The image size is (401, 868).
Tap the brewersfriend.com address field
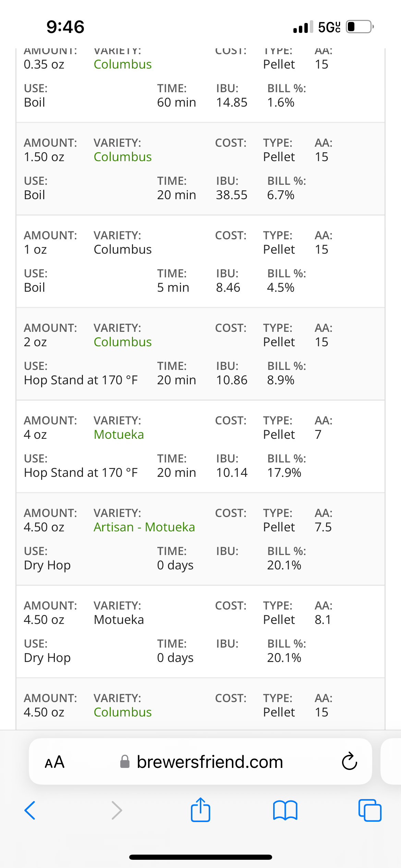point(200,761)
